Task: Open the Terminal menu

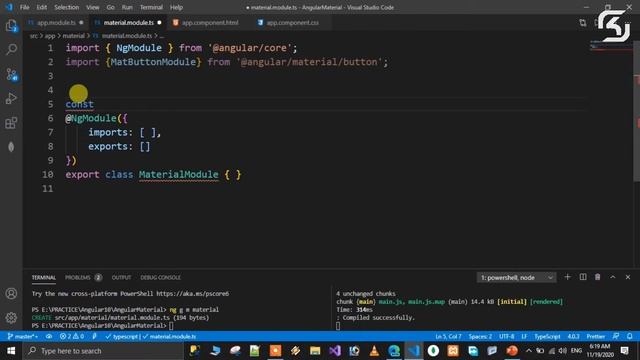Action: [151, 7]
